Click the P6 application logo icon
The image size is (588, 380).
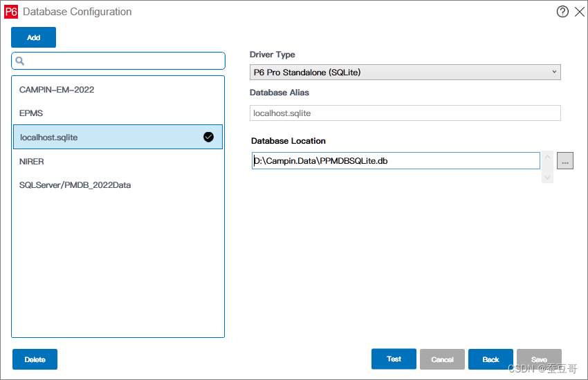11,12
